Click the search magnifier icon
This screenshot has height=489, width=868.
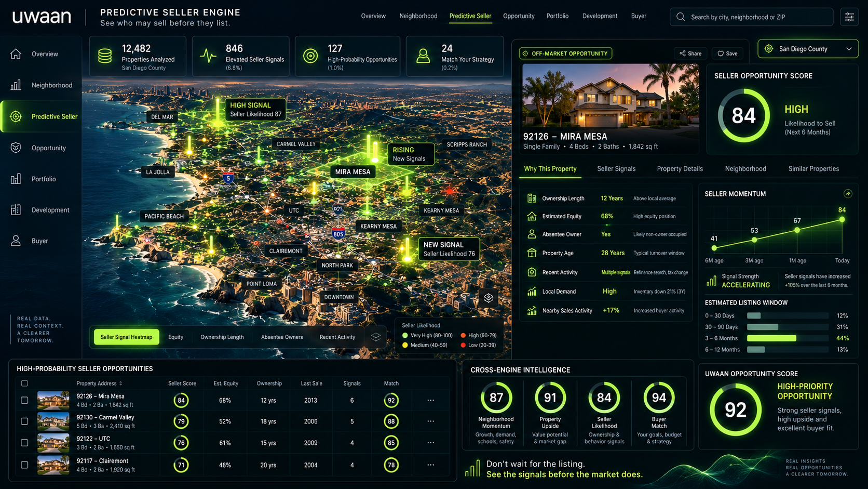[x=681, y=17]
